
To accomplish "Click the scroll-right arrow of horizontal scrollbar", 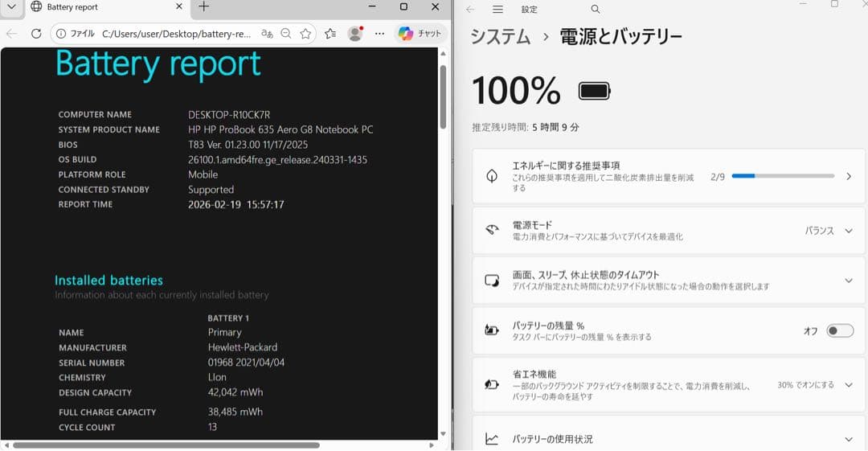I will [x=432, y=445].
